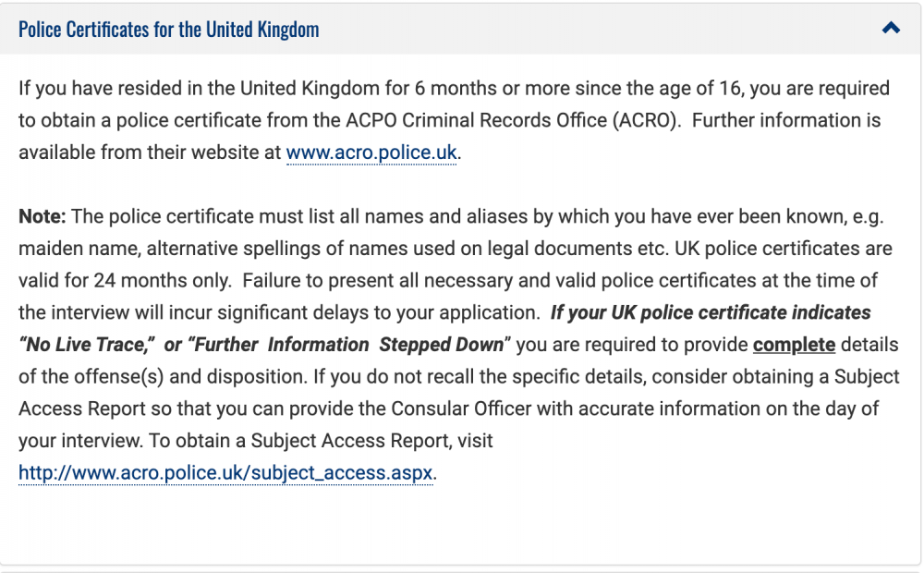The height and width of the screenshot is (573, 924).
Task: Click the "If your UK police certificate indicates" text
Action: click(x=710, y=312)
